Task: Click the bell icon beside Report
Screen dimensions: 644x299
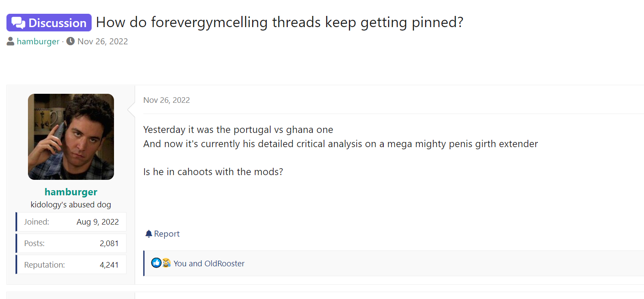Action: [x=149, y=234]
